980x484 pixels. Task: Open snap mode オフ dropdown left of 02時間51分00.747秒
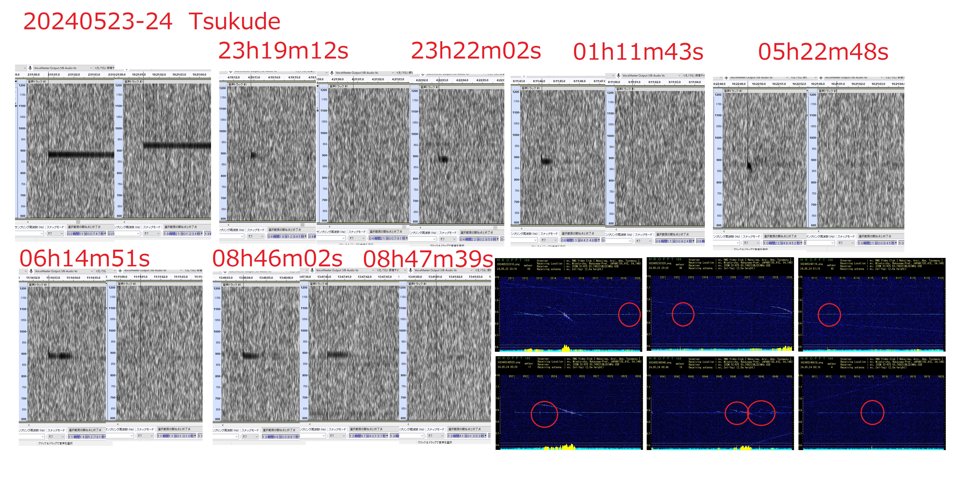56,233
